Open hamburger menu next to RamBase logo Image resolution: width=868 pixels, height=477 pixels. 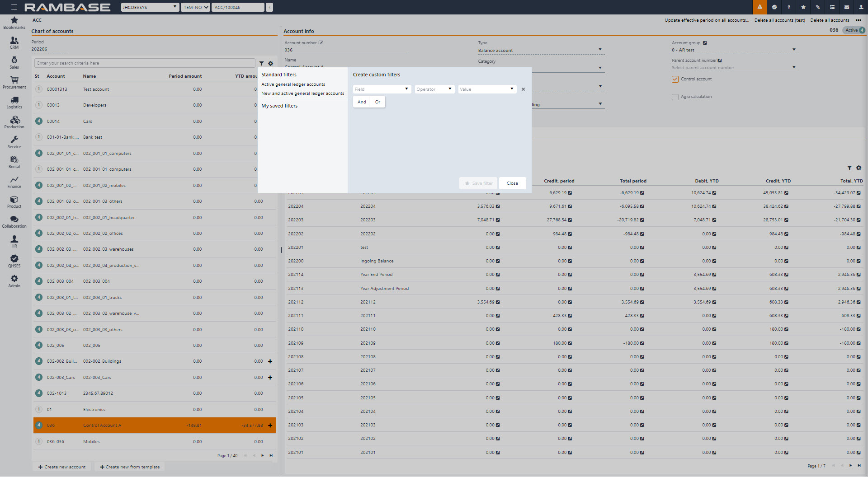(14, 7)
